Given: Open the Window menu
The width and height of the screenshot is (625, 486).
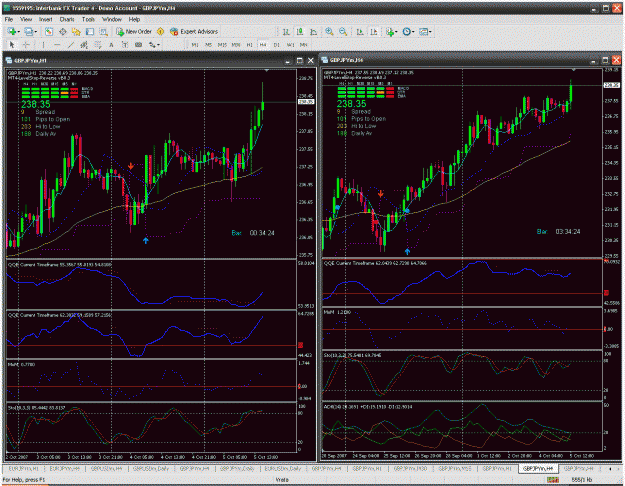Looking at the screenshot, I should point(112,19).
